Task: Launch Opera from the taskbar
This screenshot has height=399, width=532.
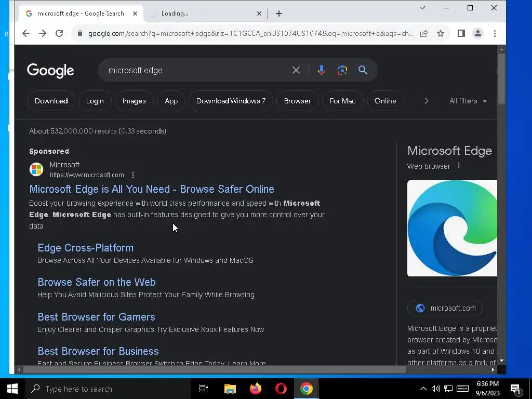Action: click(281, 389)
